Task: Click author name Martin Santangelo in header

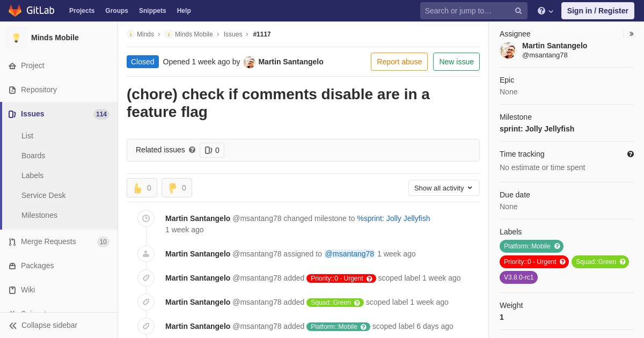Action: click(x=291, y=62)
